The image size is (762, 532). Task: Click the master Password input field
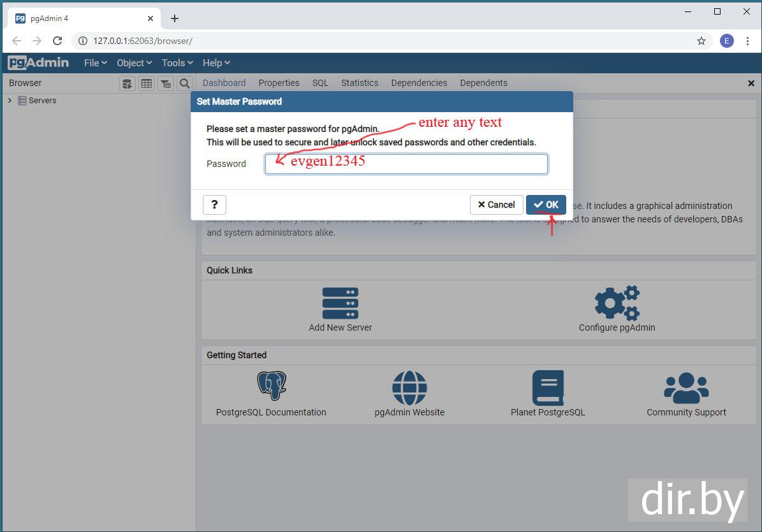point(406,164)
